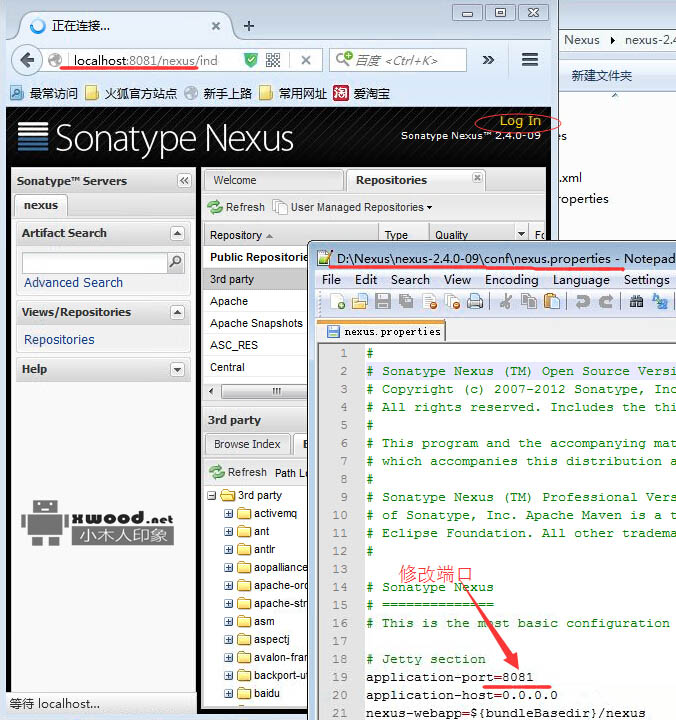
Task: Sort by Repository column header
Action: coord(291,235)
